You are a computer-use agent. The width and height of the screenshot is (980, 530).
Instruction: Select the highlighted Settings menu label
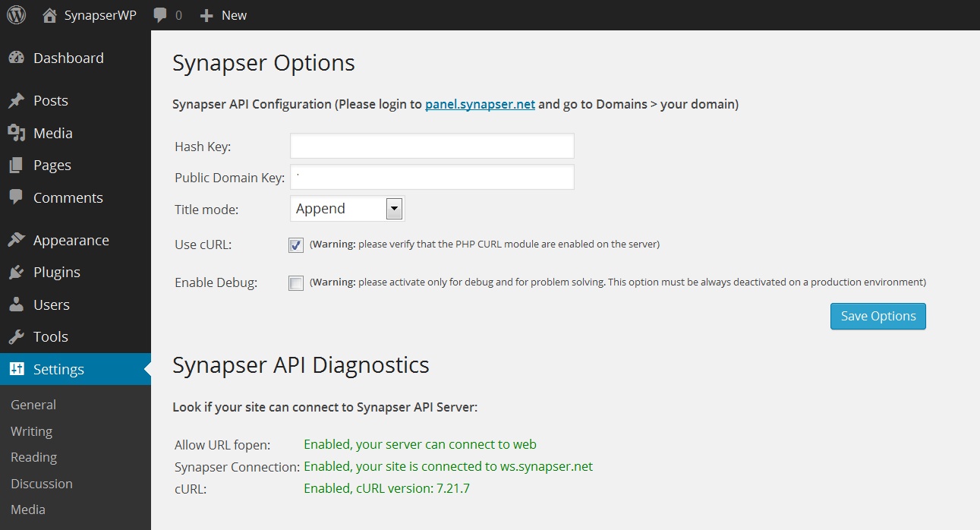pyautogui.click(x=58, y=370)
